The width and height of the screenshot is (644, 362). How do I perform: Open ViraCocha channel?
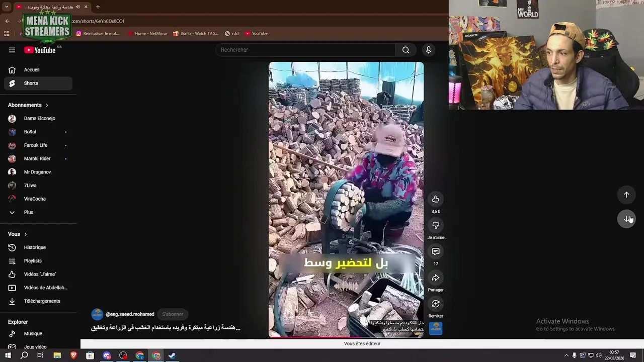(38, 199)
